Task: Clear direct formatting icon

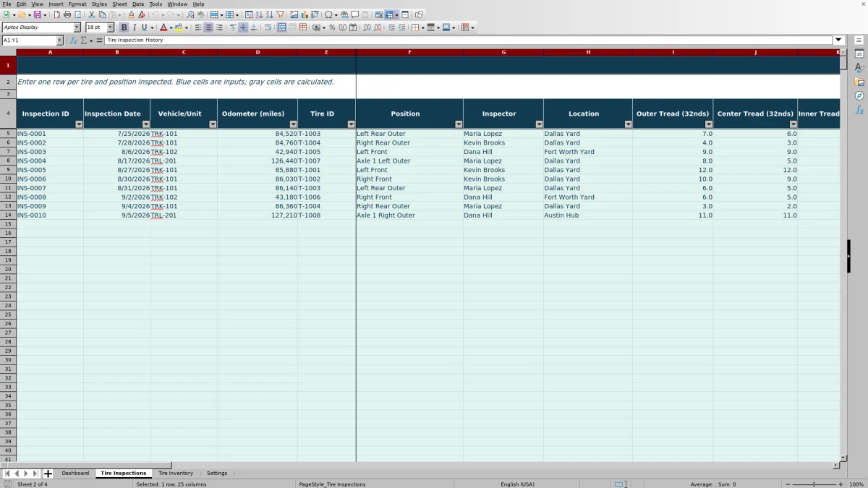Action: [142, 14]
